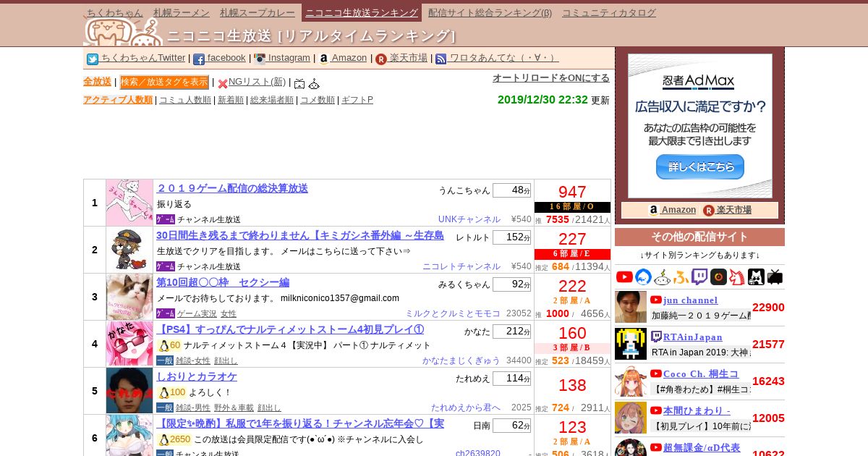Screen dimensions: 868x456
Task: Sort by 新着順
Action: pos(231,100)
